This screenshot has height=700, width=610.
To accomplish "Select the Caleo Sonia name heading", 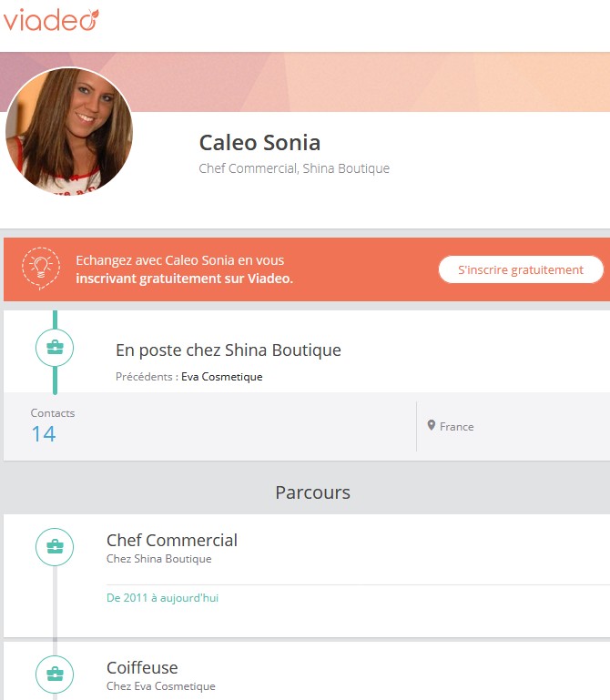I will (x=259, y=143).
